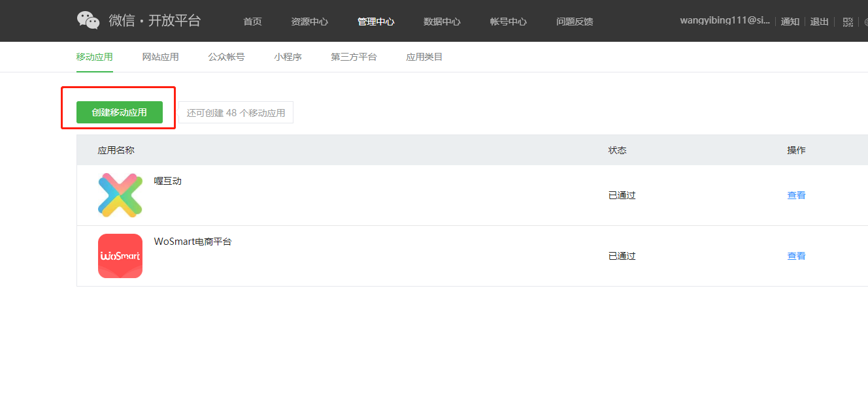Click the WeChat logo icon

pyautogui.click(x=88, y=20)
